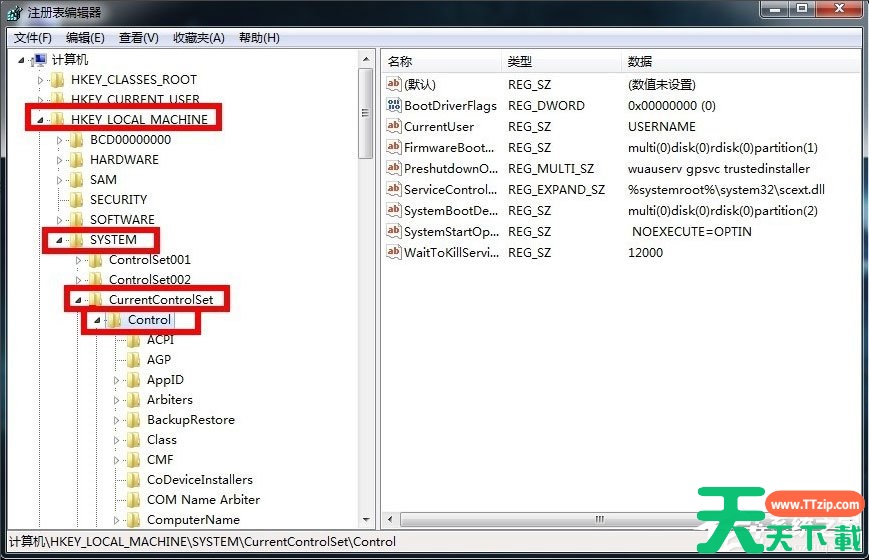Image resolution: width=869 pixels, height=560 pixels.
Task: Click the USERNAME data cell
Action: [662, 126]
